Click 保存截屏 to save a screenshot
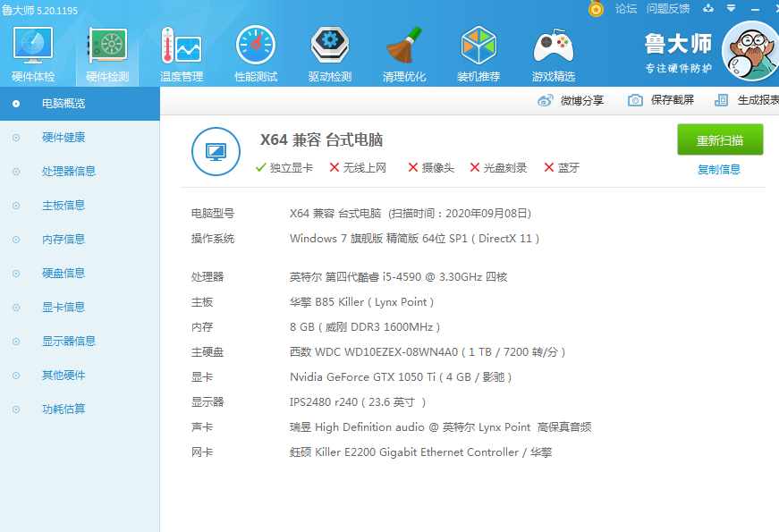 [661, 100]
